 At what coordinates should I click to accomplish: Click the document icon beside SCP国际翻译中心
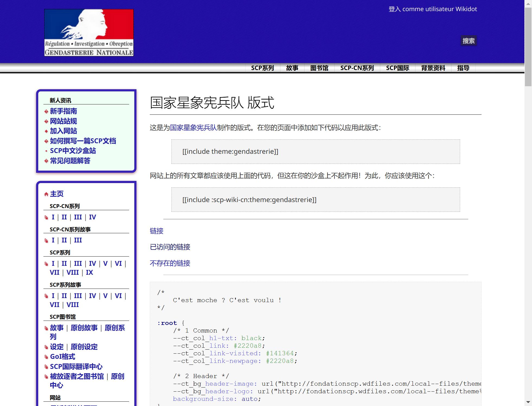pyautogui.click(x=46, y=367)
